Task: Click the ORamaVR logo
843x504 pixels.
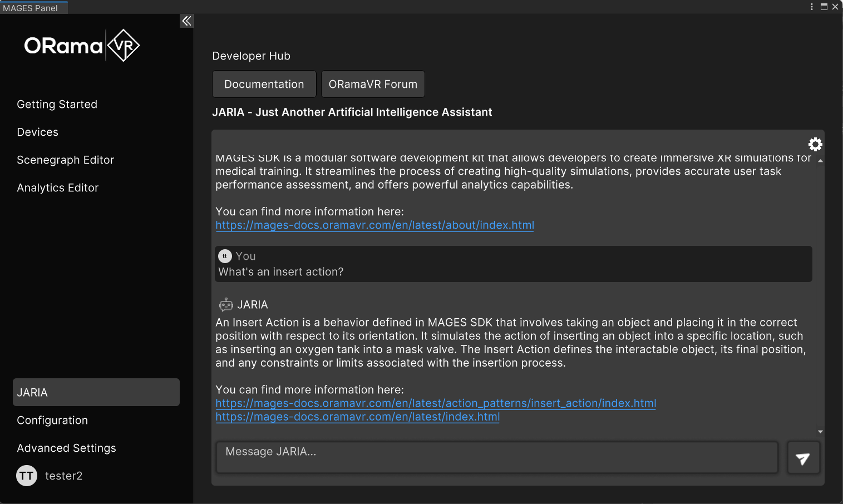Action: pos(82,46)
